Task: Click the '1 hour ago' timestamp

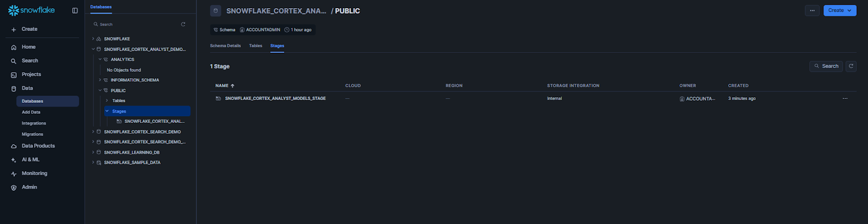Action: pos(298,30)
